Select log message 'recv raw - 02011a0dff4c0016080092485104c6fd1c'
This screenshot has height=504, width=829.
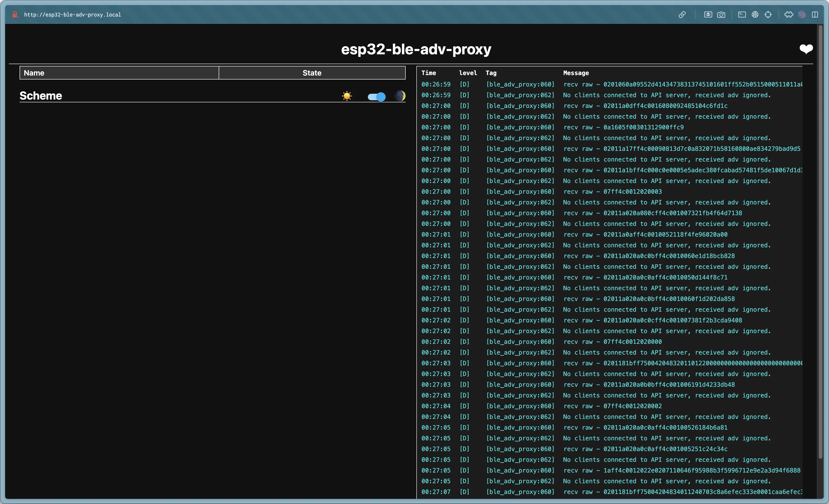coord(645,106)
